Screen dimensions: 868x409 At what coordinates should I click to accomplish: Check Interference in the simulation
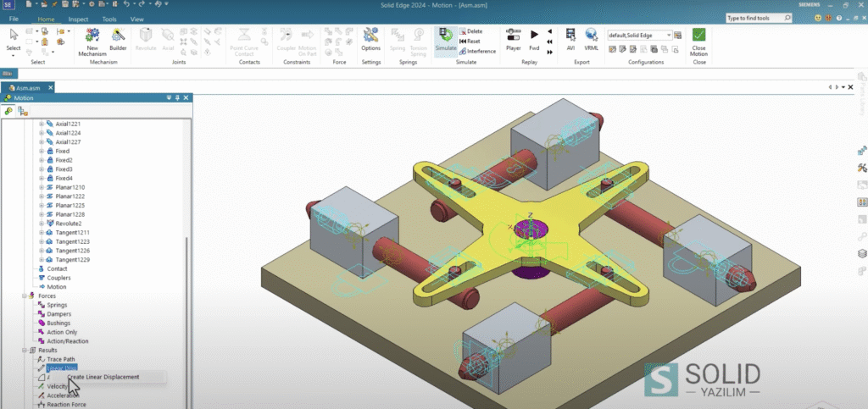[477, 52]
